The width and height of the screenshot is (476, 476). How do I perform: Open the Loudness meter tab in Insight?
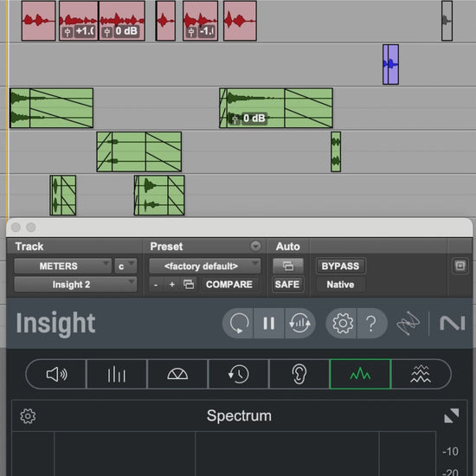click(56, 374)
